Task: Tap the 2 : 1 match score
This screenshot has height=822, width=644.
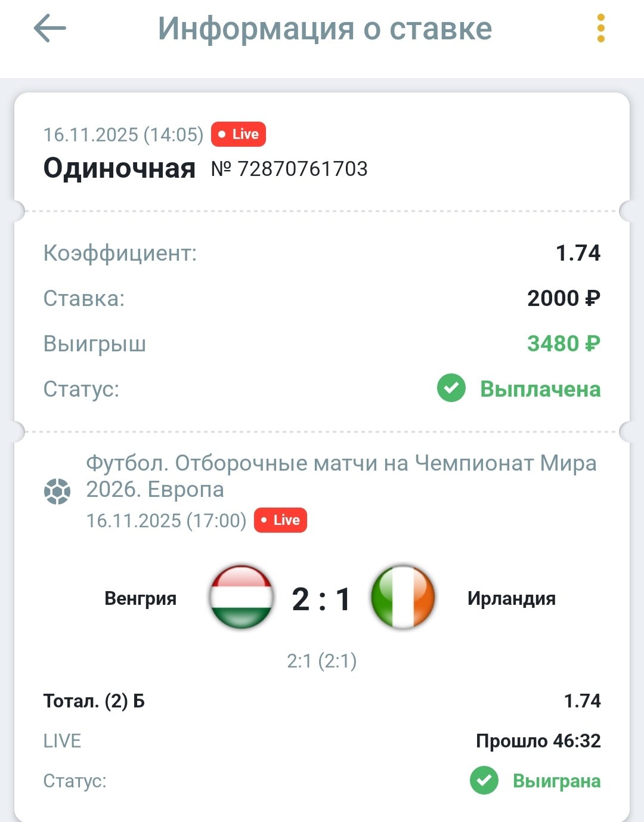Action: tap(321, 599)
